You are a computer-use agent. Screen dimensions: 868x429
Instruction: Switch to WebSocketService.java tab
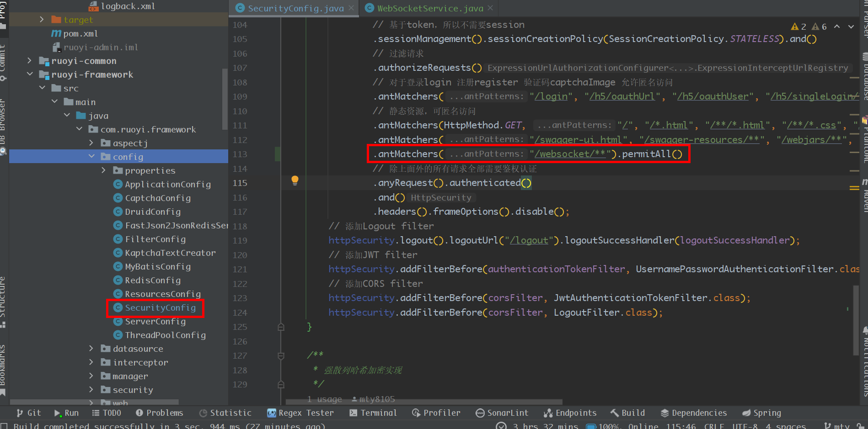pos(429,8)
